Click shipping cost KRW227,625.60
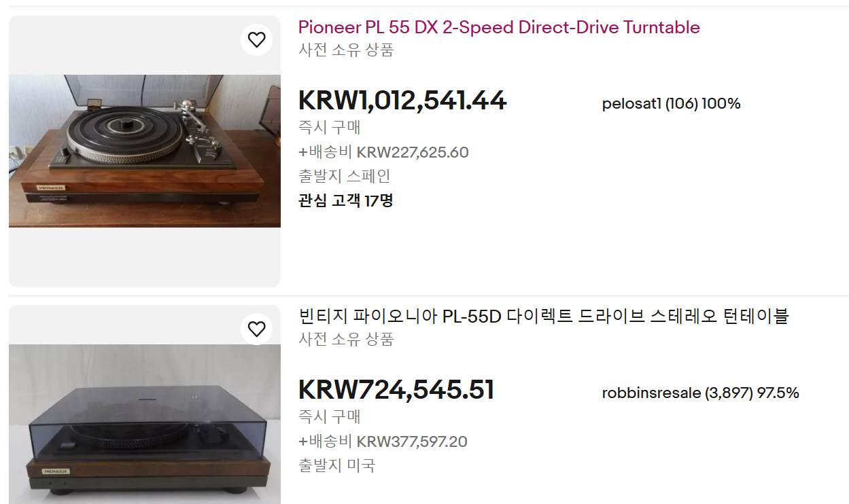This screenshot has width=849, height=504. pyautogui.click(x=383, y=152)
